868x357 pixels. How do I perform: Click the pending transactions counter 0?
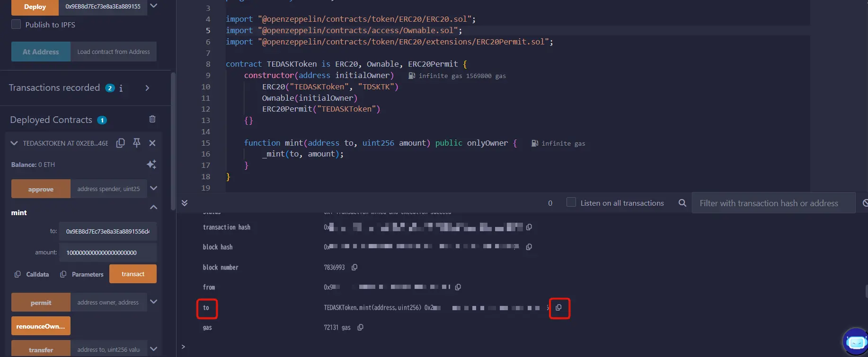550,203
